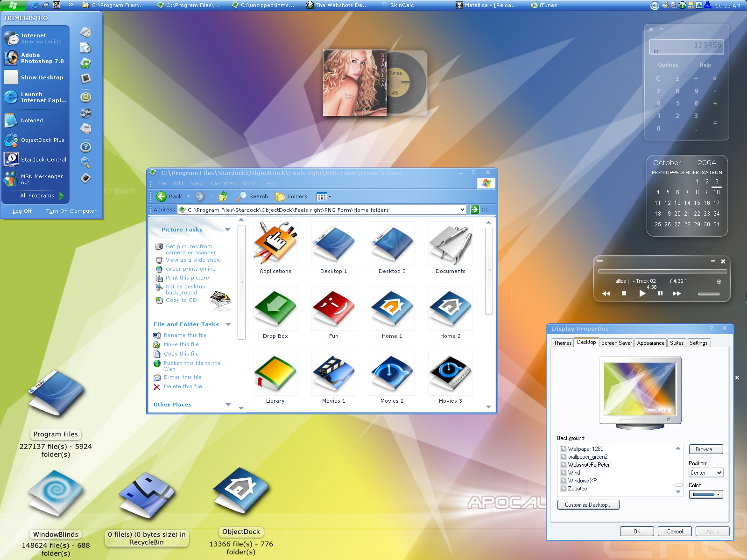This screenshot has height=560, width=747.
Task: Expand the Explorer address bar dropdown
Action: click(462, 210)
